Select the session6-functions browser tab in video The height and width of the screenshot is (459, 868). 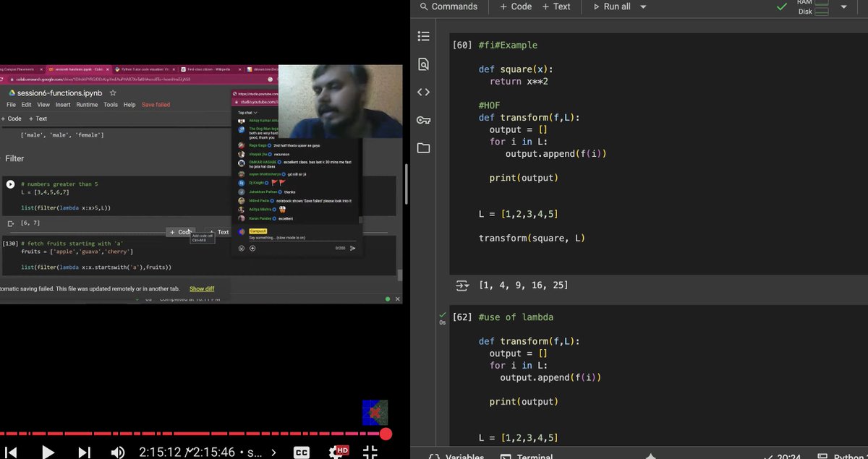(78, 69)
